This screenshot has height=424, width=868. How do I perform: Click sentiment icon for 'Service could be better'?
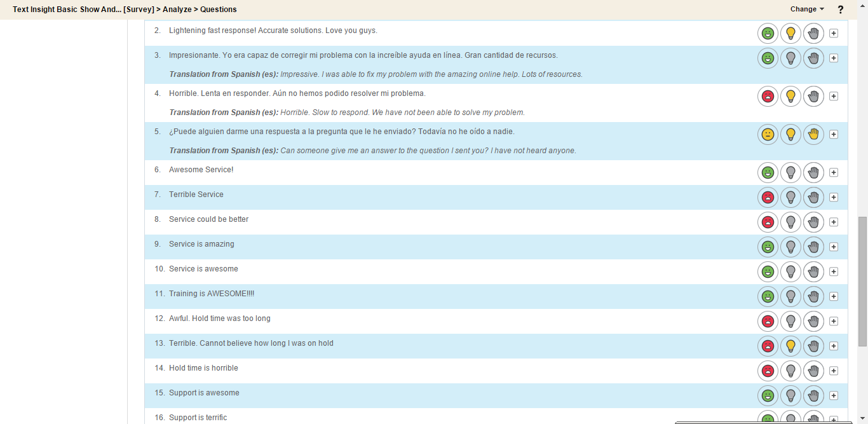[768, 222]
